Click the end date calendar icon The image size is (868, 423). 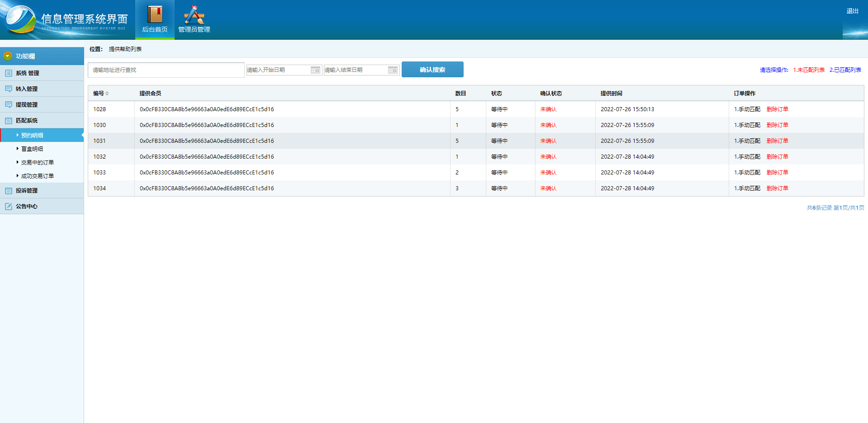(393, 70)
